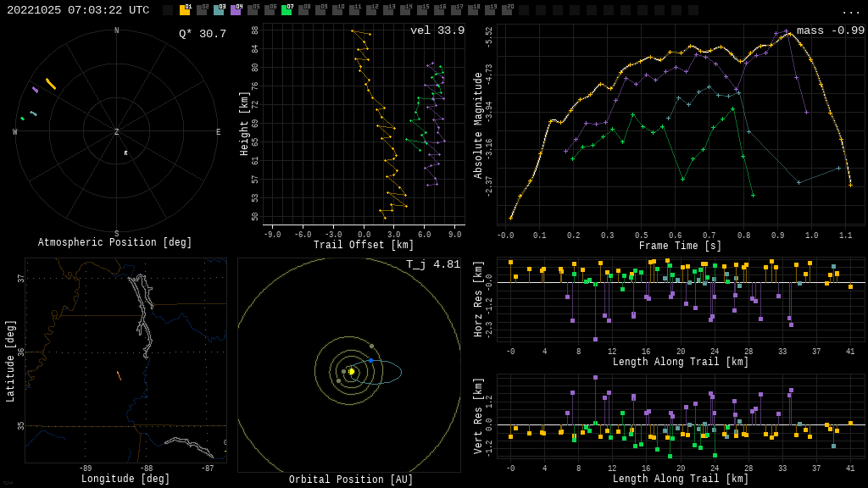The image size is (868, 488).
Task: Click the N compass label on polar plot
Action: point(117,31)
